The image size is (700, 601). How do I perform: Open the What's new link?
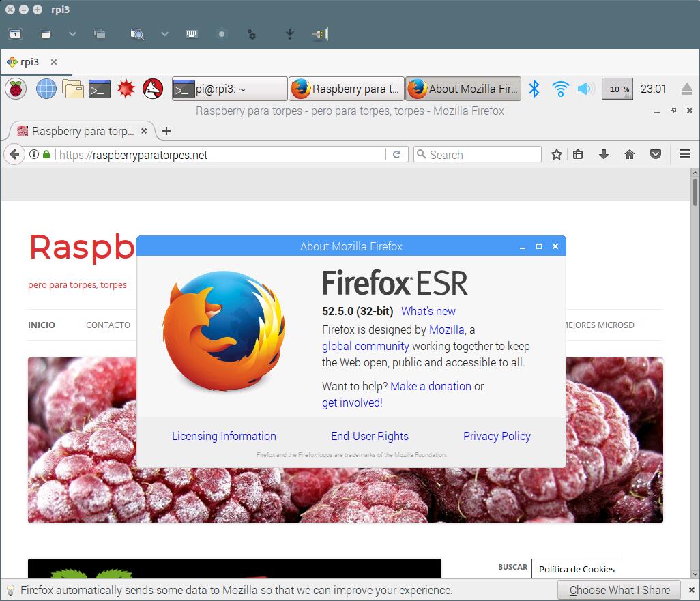click(428, 311)
